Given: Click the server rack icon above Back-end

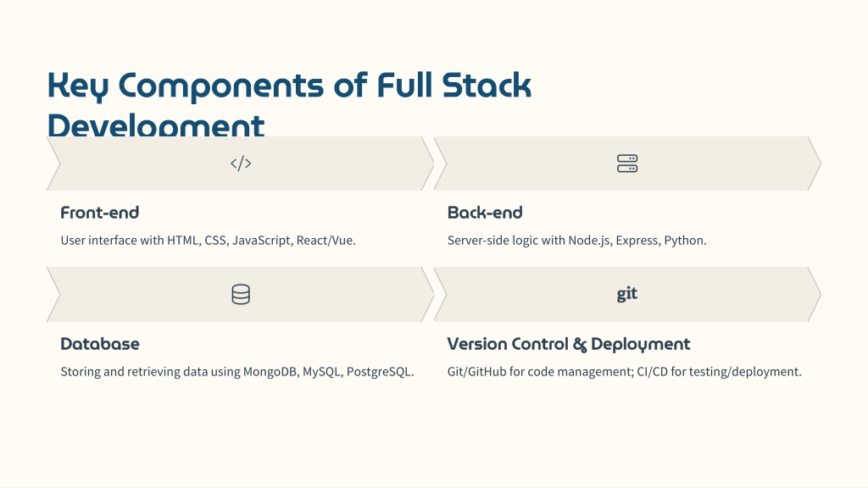Looking at the screenshot, I should (627, 164).
